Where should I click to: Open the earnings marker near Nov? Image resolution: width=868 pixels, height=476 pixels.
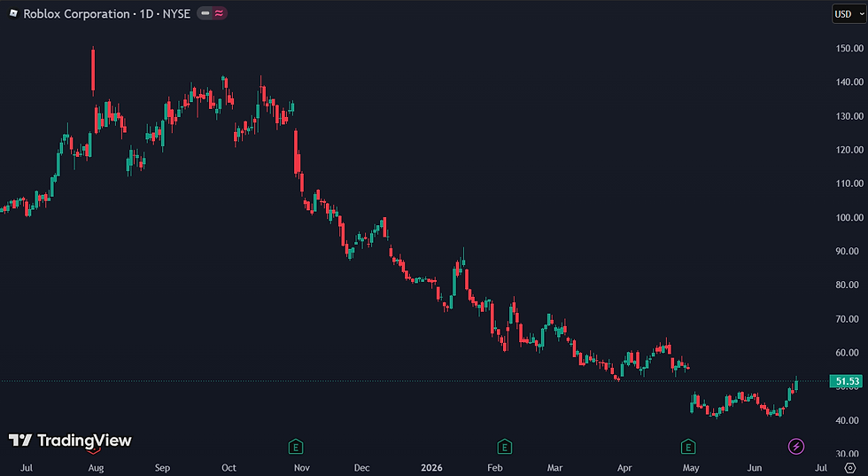tap(296, 446)
